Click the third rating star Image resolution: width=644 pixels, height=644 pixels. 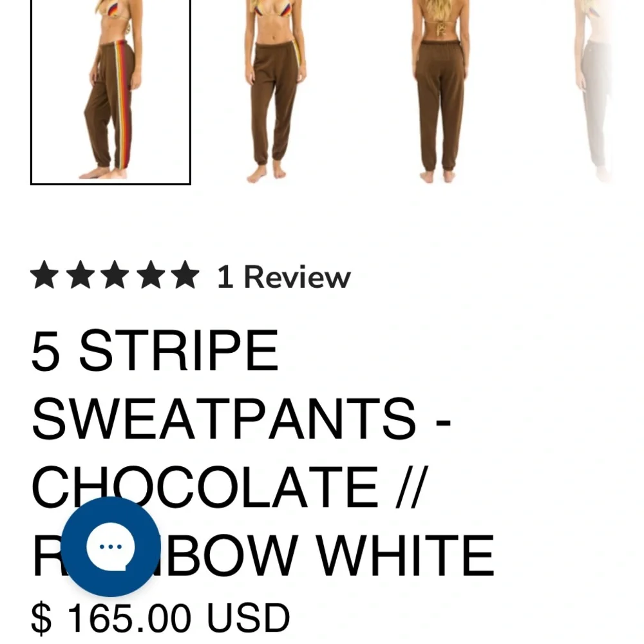point(115,275)
